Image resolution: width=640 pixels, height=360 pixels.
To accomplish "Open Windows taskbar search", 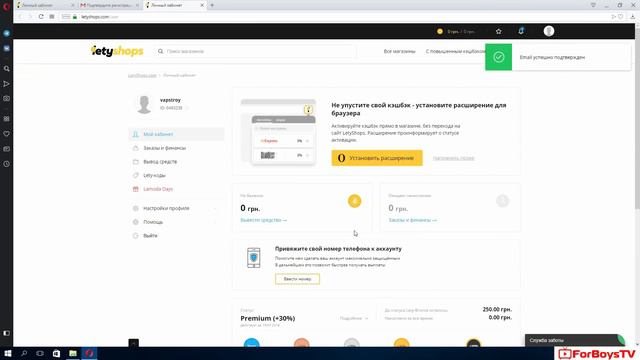I will click(24, 353).
